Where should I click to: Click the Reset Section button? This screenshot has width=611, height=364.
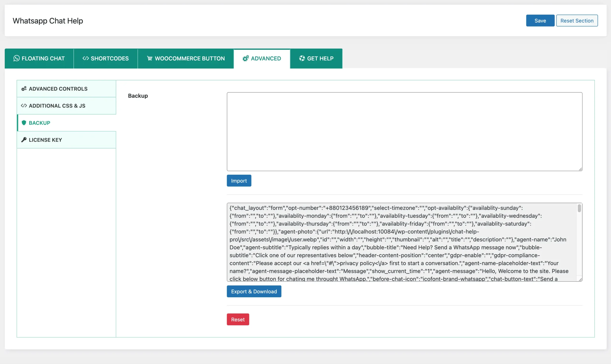tap(577, 20)
